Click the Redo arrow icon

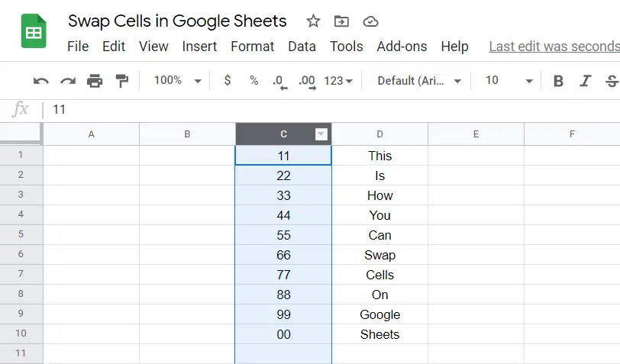pos(68,81)
